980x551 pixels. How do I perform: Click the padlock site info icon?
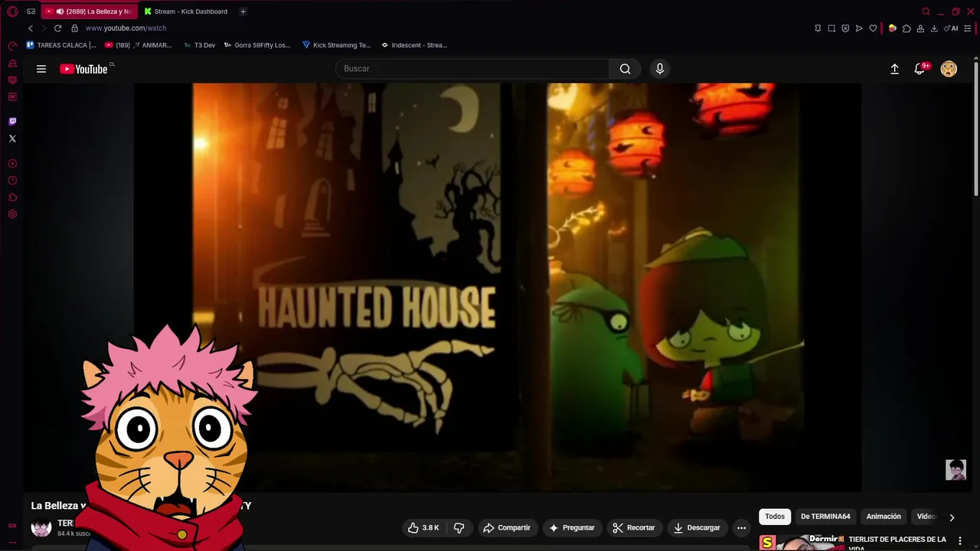74,28
